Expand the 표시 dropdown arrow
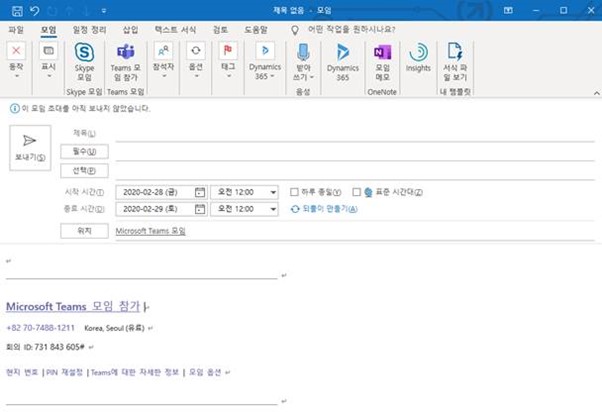The width and height of the screenshot is (602, 412). coord(49,76)
